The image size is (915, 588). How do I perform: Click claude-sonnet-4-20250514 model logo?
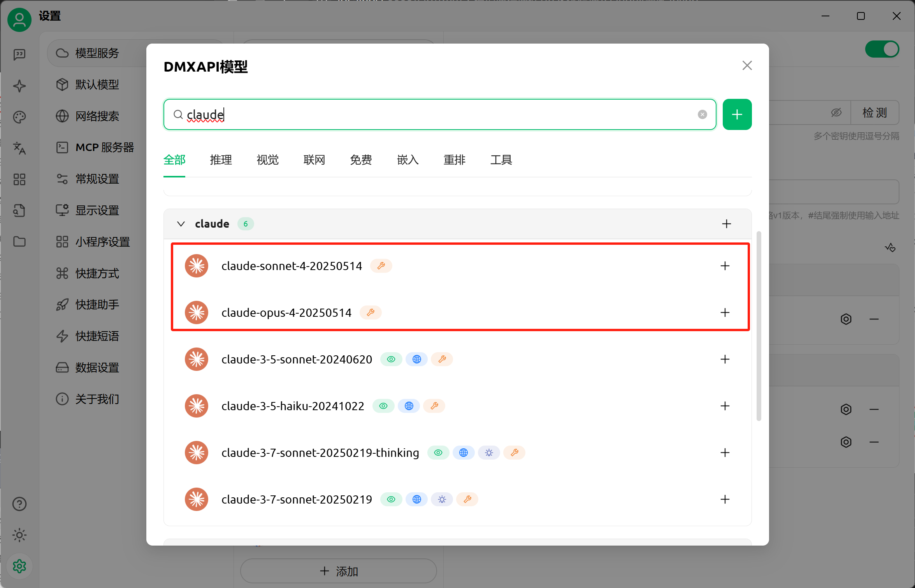(x=197, y=266)
